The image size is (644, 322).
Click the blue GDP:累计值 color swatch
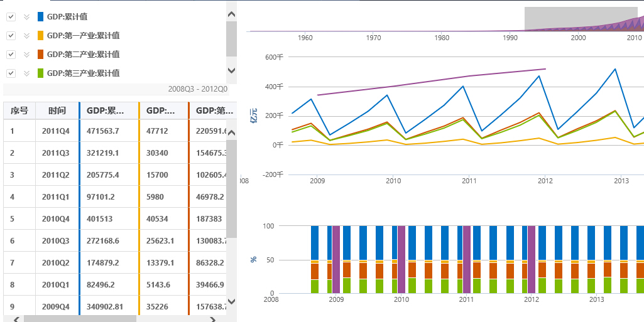coord(40,17)
